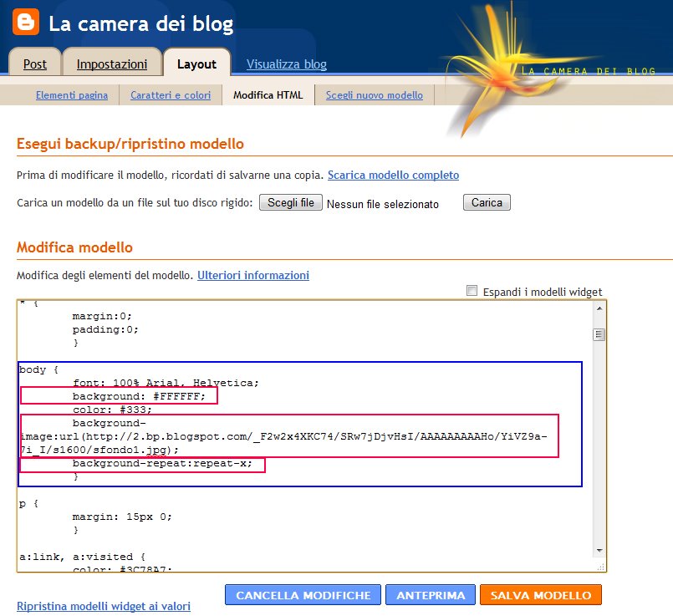Open the Post tab
Screen dimensions: 673x616
pos(35,64)
